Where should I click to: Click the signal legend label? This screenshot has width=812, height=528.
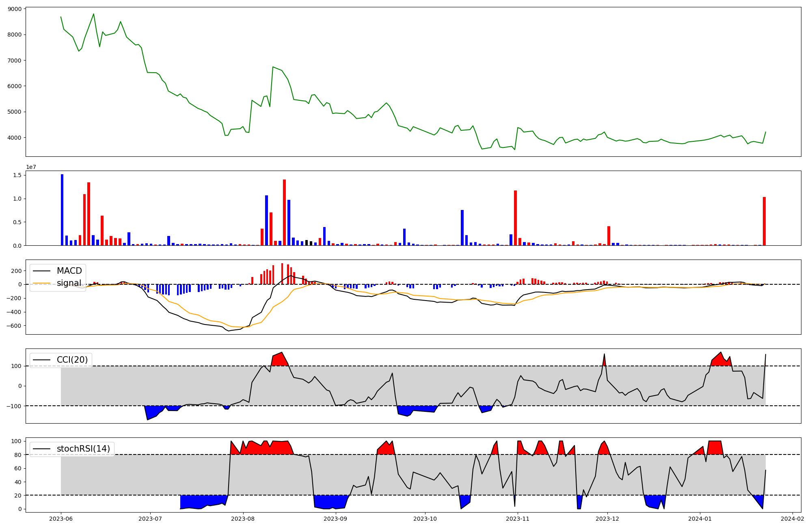pyautogui.click(x=69, y=283)
